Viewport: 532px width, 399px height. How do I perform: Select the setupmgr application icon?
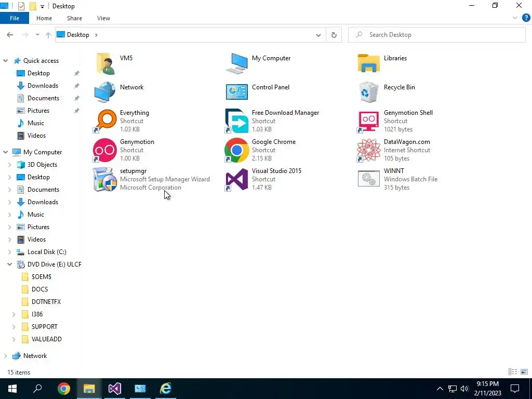(105, 179)
